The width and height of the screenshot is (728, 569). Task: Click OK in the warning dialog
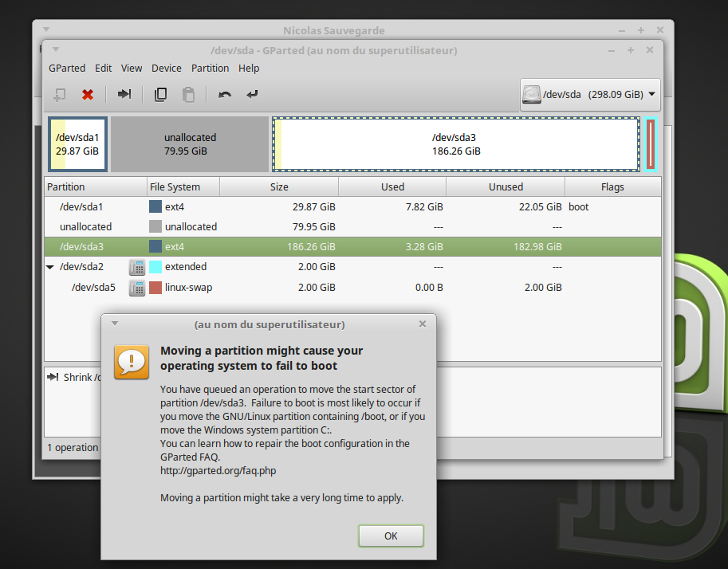391,536
